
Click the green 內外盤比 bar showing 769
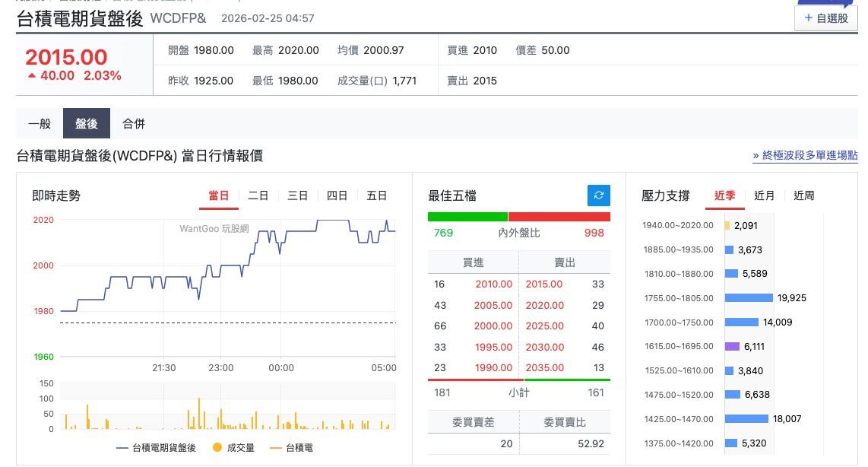point(467,217)
